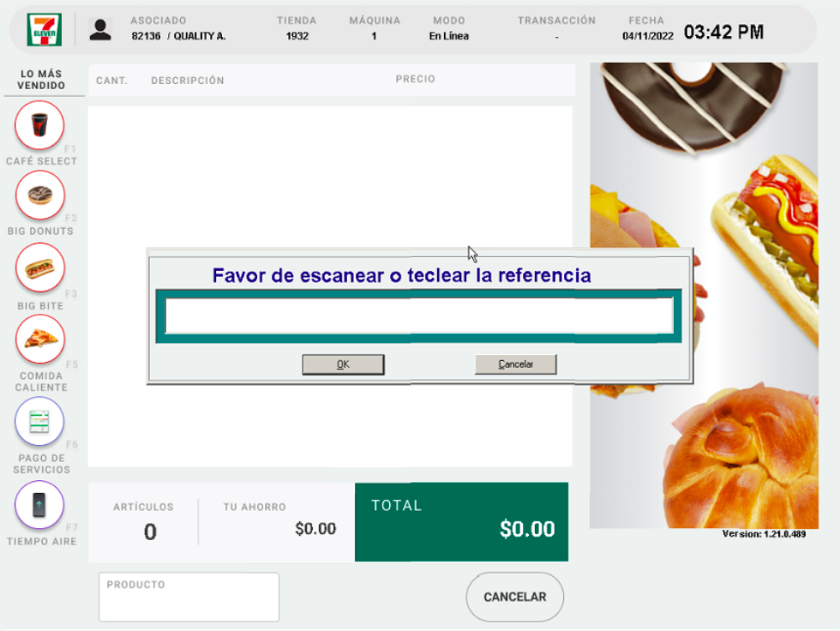This screenshot has width=840, height=631.
Task: Click the Artículos item count
Action: coord(150,532)
